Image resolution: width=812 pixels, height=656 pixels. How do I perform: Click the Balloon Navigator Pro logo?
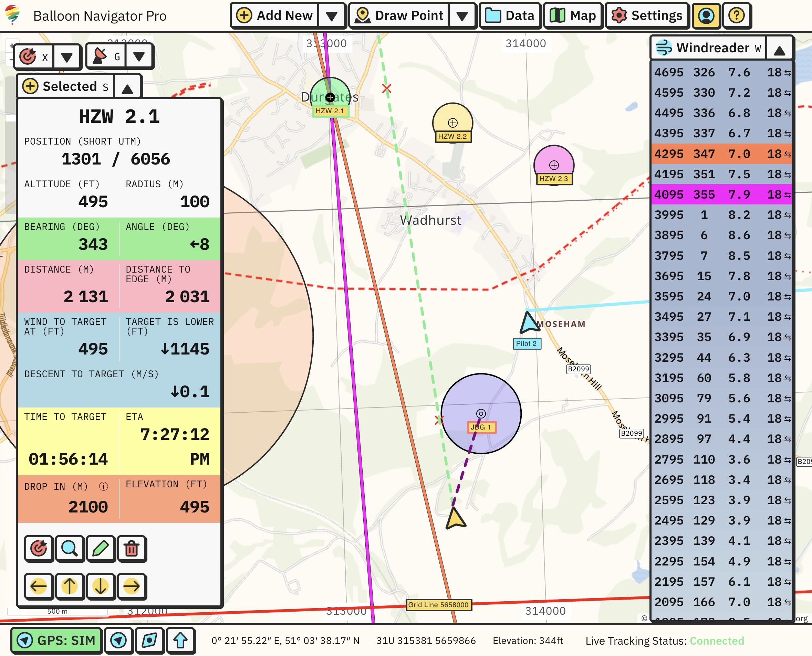13,15
